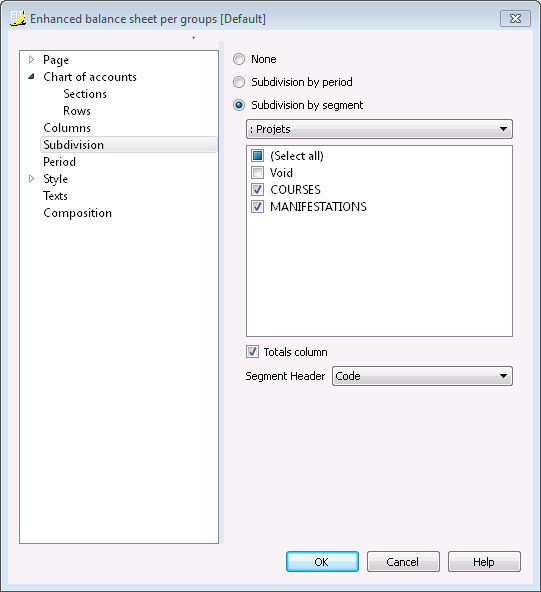The width and height of the screenshot is (541, 592).
Task: Expand the Page tree node
Action: 32,60
